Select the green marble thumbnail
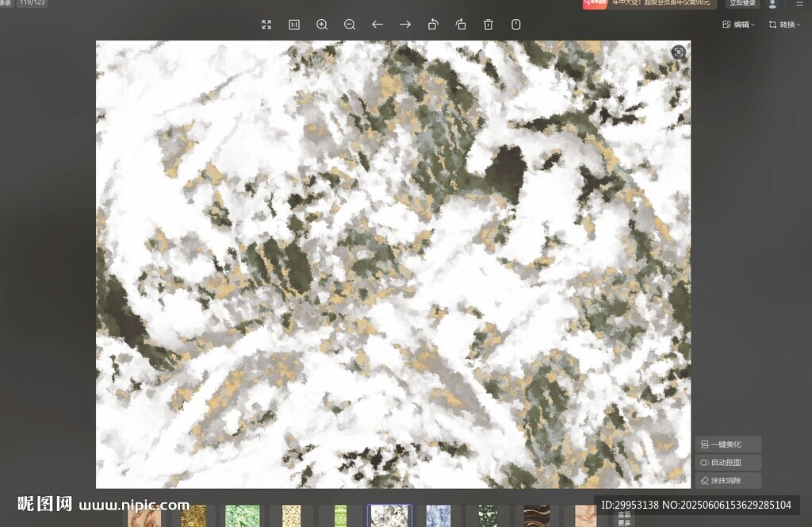812x527 pixels. [x=243, y=516]
